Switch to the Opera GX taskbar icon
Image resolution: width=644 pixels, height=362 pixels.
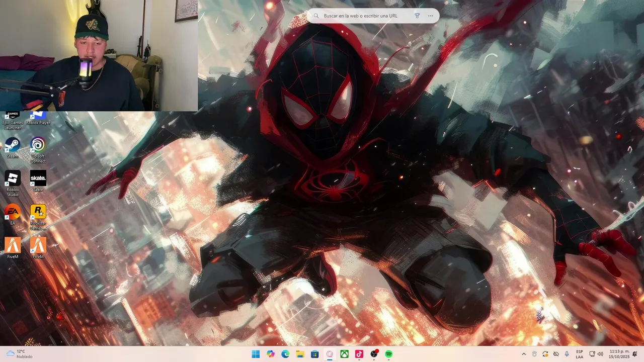(x=330, y=354)
